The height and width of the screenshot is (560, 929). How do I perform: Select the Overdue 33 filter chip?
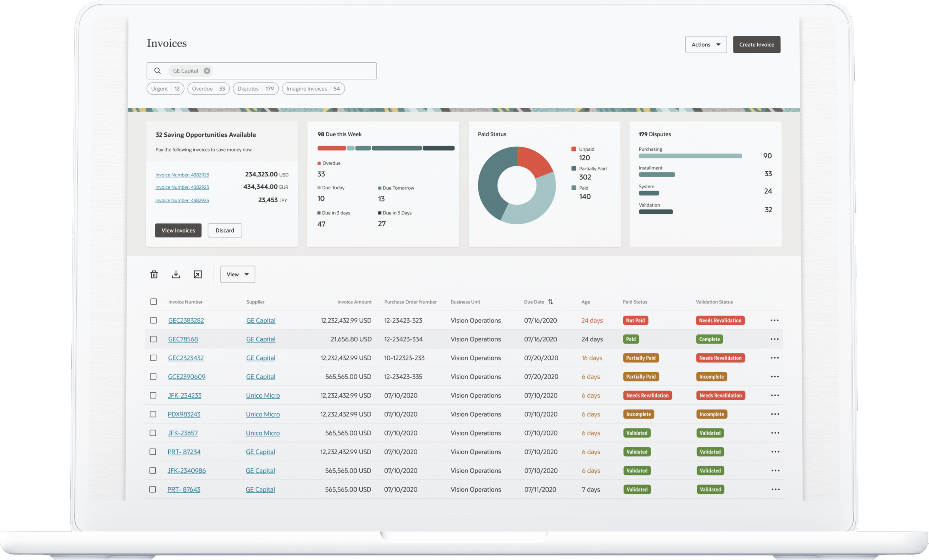[208, 88]
